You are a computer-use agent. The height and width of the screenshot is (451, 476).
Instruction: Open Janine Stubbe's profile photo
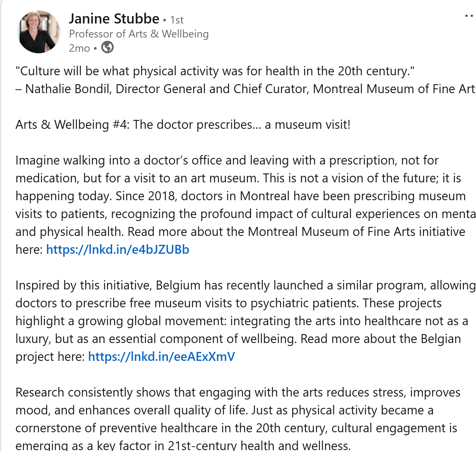[39, 32]
